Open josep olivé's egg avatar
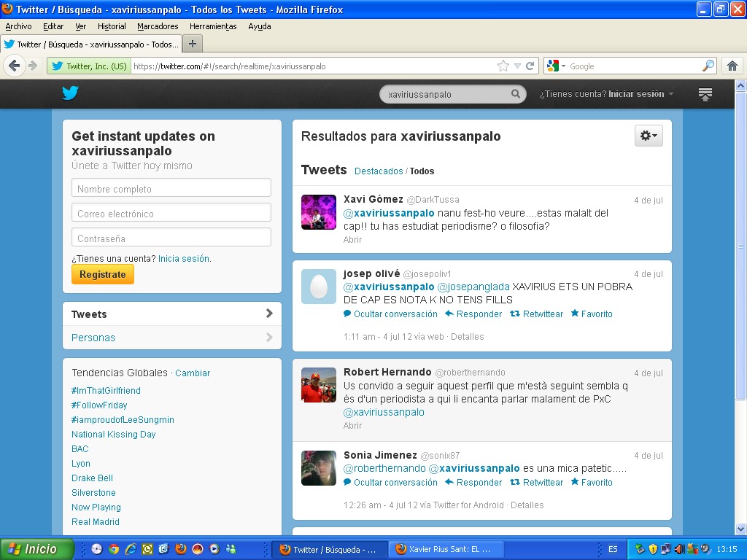 coord(319,286)
